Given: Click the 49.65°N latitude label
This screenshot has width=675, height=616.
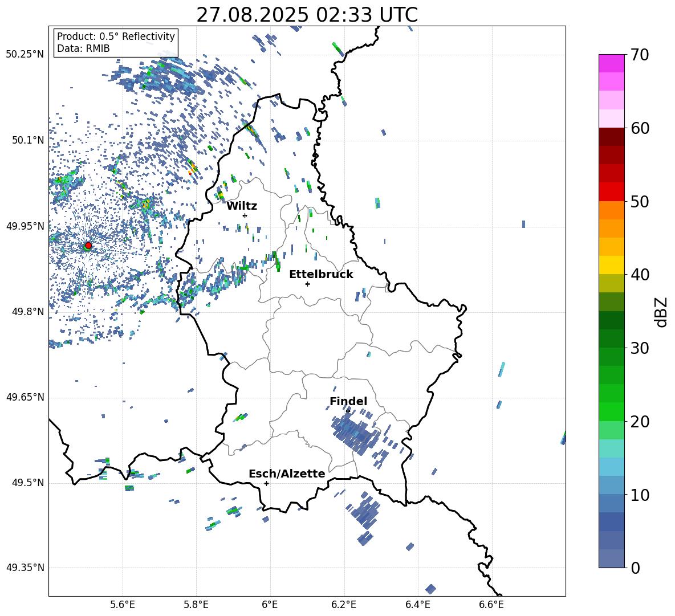Looking at the screenshot, I should click(x=25, y=397).
